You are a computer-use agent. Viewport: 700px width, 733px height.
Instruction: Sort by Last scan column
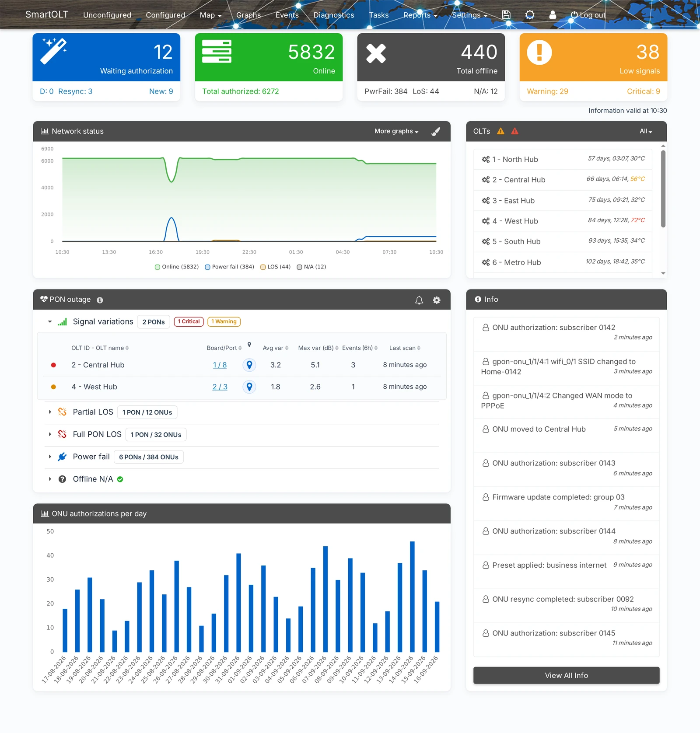coord(405,348)
